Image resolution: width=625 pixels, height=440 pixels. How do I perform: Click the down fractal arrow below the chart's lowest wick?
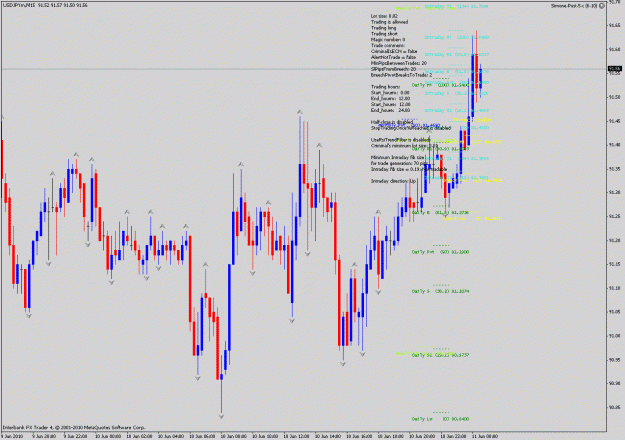pyautogui.click(x=221, y=416)
